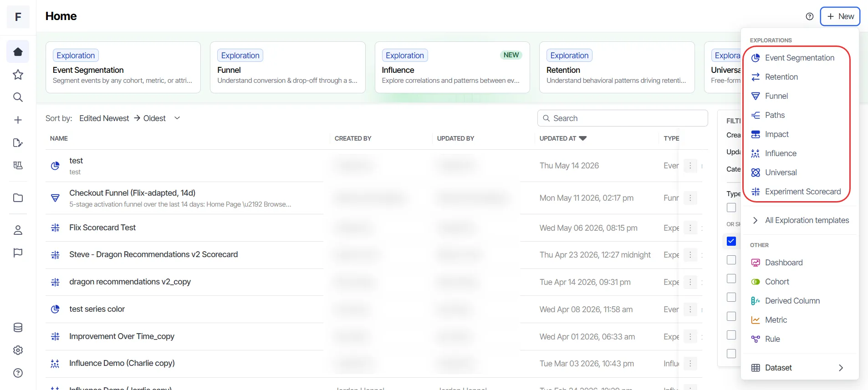The width and height of the screenshot is (868, 390).
Task: Open the flask experiments icon in the sidebar
Action: click(18, 166)
